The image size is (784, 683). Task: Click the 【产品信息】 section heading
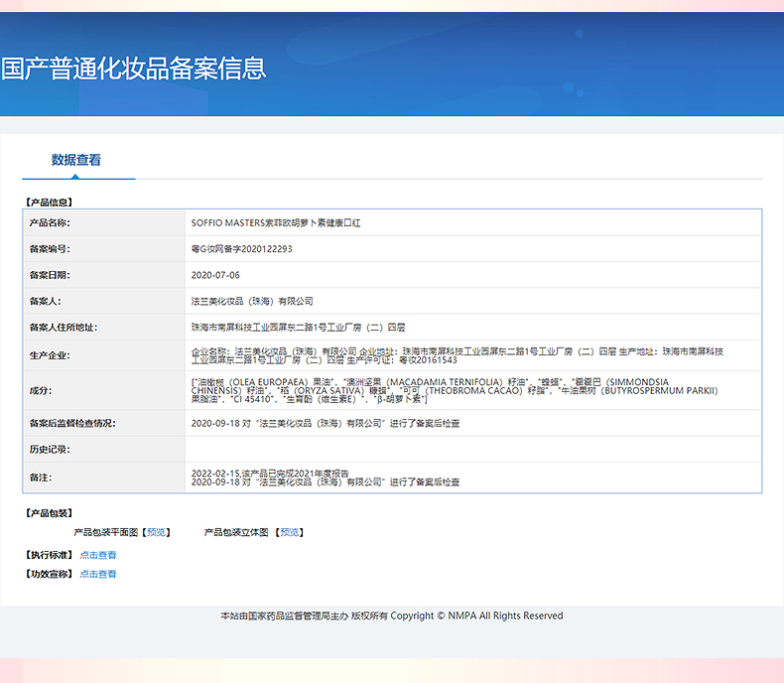(x=49, y=202)
